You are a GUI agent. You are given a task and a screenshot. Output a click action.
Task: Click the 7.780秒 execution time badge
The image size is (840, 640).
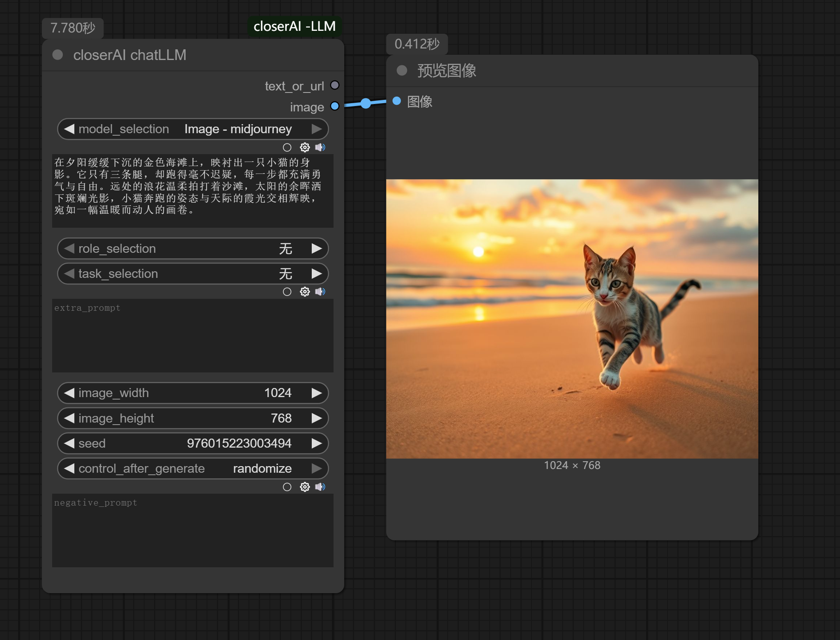(x=73, y=28)
